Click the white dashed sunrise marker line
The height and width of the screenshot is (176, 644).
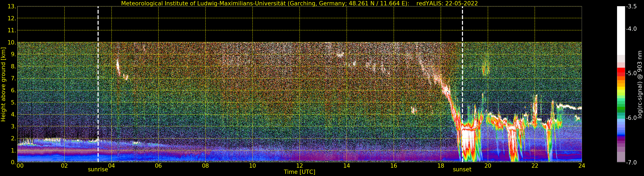pos(98,84)
